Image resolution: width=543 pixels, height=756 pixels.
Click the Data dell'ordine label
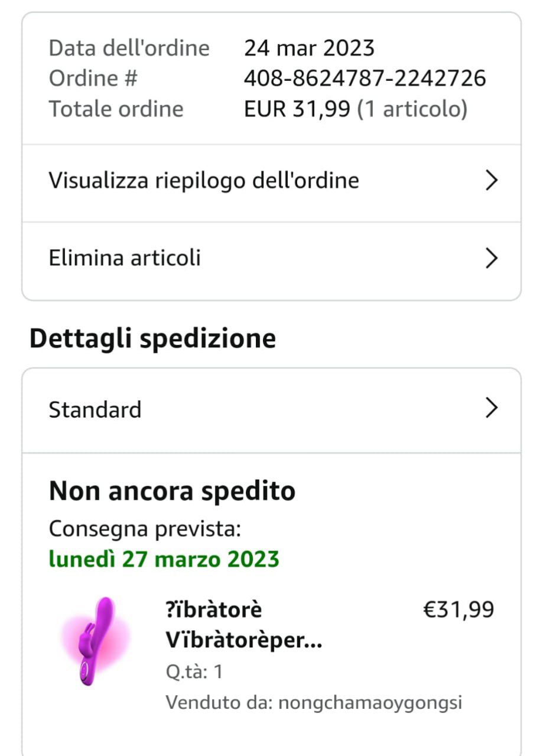pyautogui.click(x=129, y=48)
